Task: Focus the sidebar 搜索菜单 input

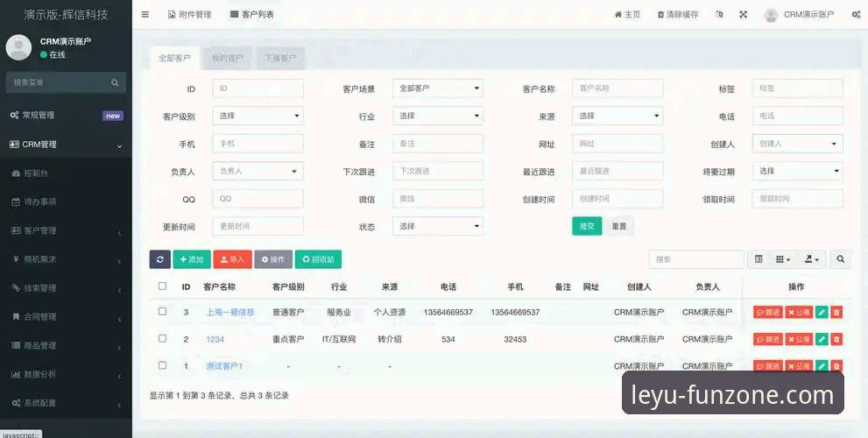Action: point(58,82)
